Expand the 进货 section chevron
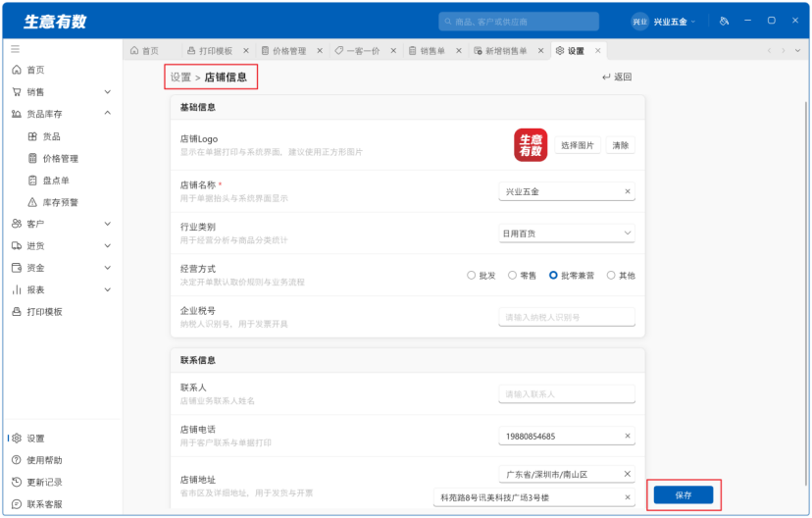812x518 pixels. pyautogui.click(x=108, y=245)
